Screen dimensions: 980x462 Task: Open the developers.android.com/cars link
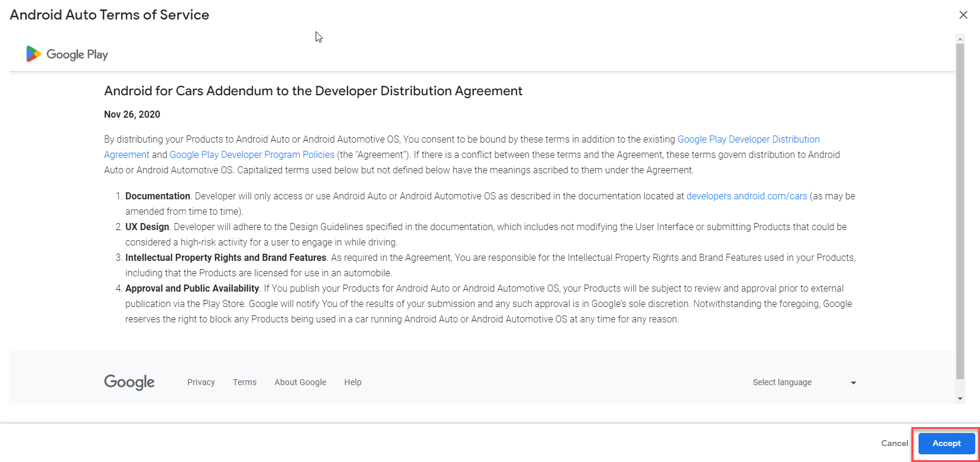click(746, 196)
